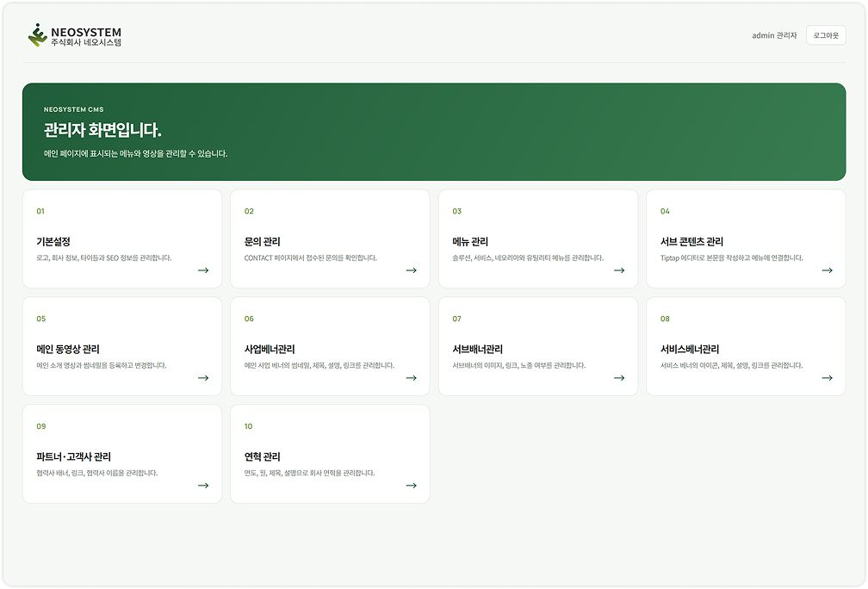This screenshot has width=868, height=589.
Task: Click the description starting with CONTACT 페이지에서
Action: pos(311,257)
